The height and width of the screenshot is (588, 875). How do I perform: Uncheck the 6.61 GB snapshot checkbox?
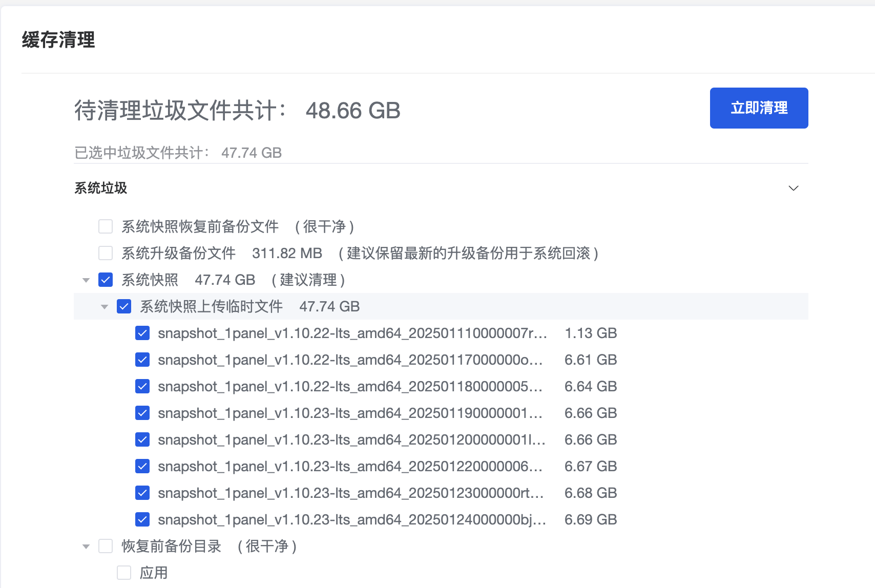tap(142, 360)
